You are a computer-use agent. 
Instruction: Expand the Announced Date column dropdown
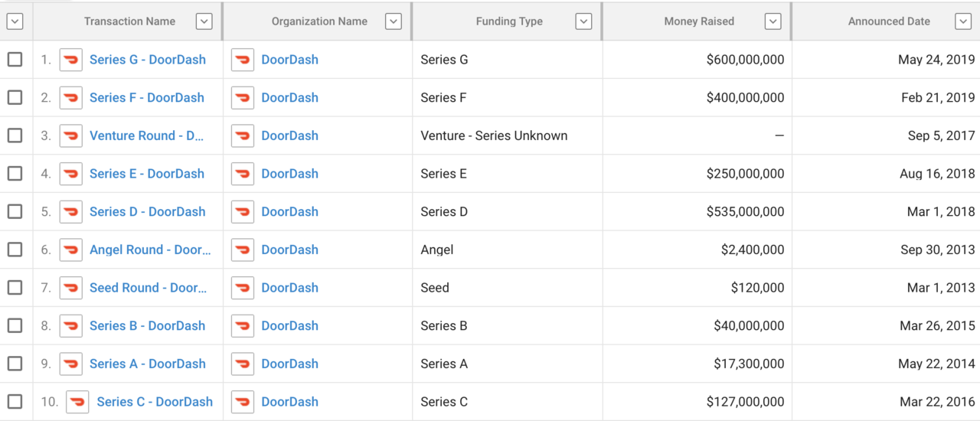point(963,21)
